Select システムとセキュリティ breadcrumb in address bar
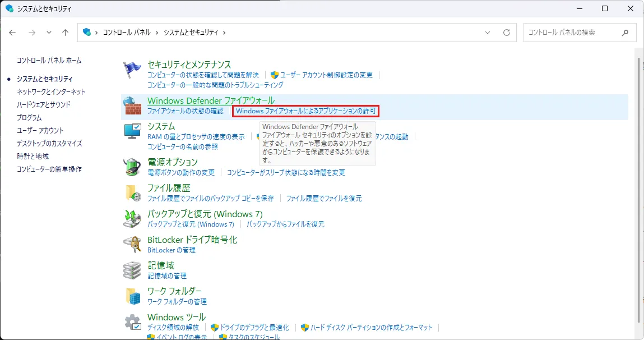This screenshot has height=340, width=644. pyautogui.click(x=191, y=33)
